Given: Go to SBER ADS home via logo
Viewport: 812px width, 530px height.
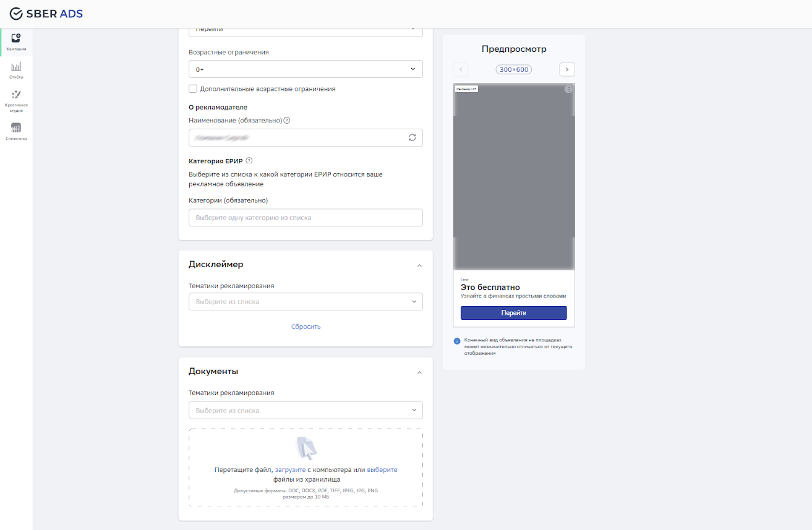Looking at the screenshot, I should click(46, 13).
